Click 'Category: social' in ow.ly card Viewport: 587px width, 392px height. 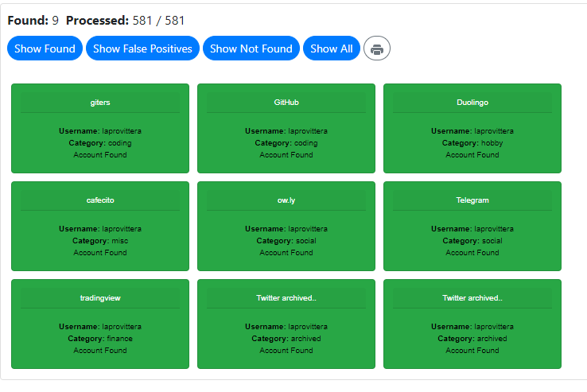[x=286, y=240]
